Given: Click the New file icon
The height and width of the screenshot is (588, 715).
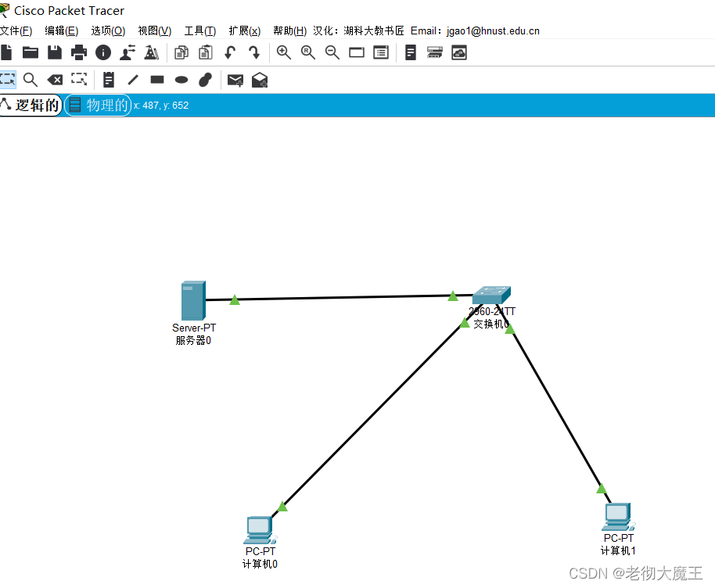Looking at the screenshot, I should (x=6, y=52).
